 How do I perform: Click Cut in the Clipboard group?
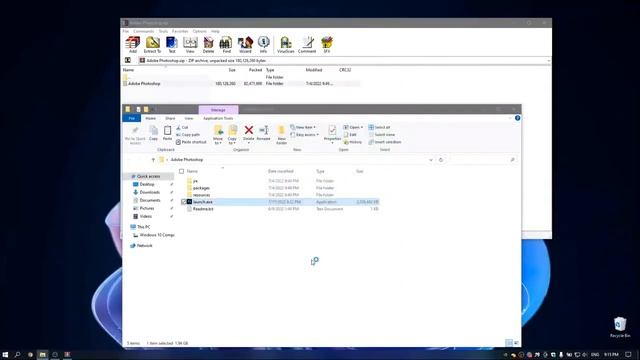tap(182, 127)
